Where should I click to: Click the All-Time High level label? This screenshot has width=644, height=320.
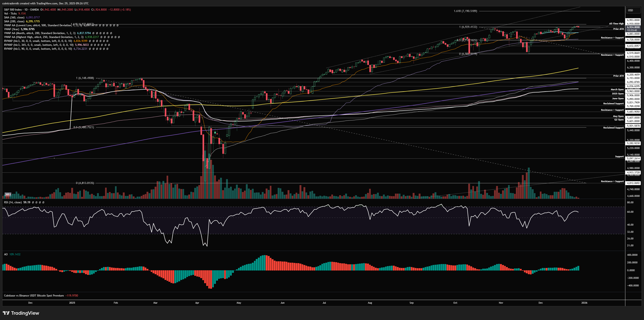[x=616, y=24]
